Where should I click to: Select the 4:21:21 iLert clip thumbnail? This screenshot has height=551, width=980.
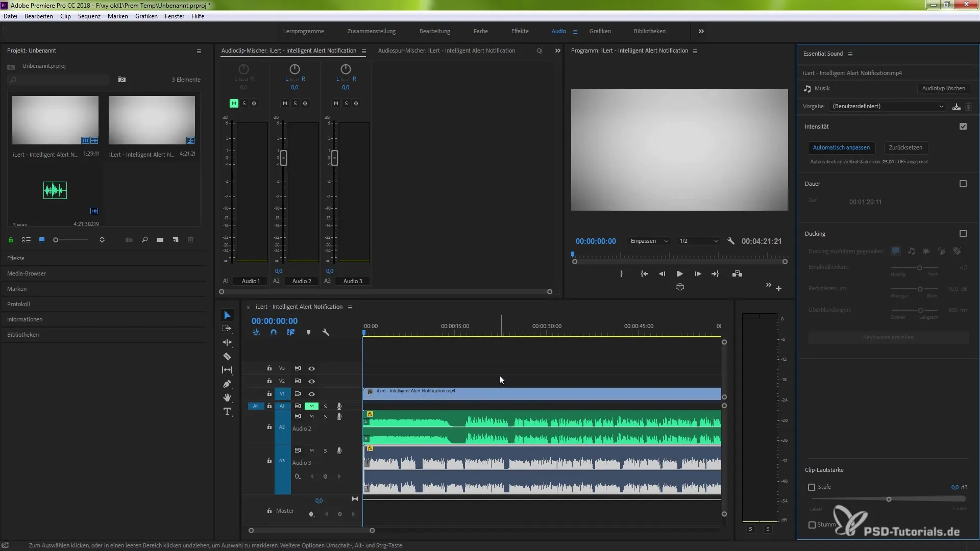152,120
